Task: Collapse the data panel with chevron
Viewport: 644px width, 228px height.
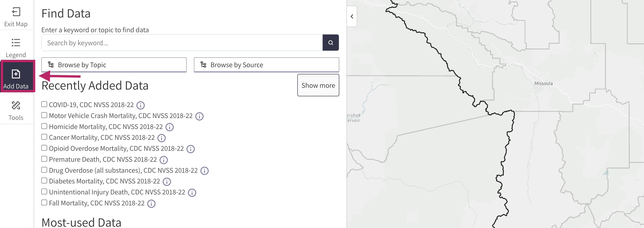Action: pyautogui.click(x=352, y=17)
